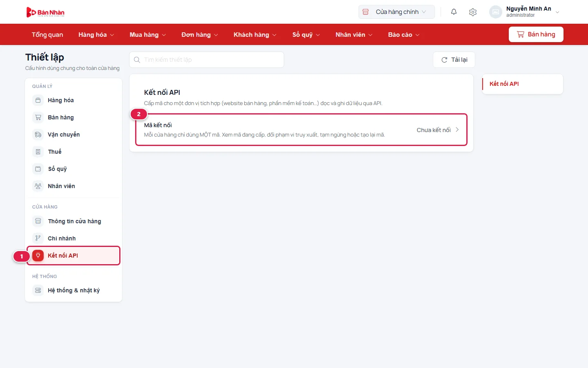
Task: Click the Chi nhánh branch icon
Action: click(x=38, y=238)
